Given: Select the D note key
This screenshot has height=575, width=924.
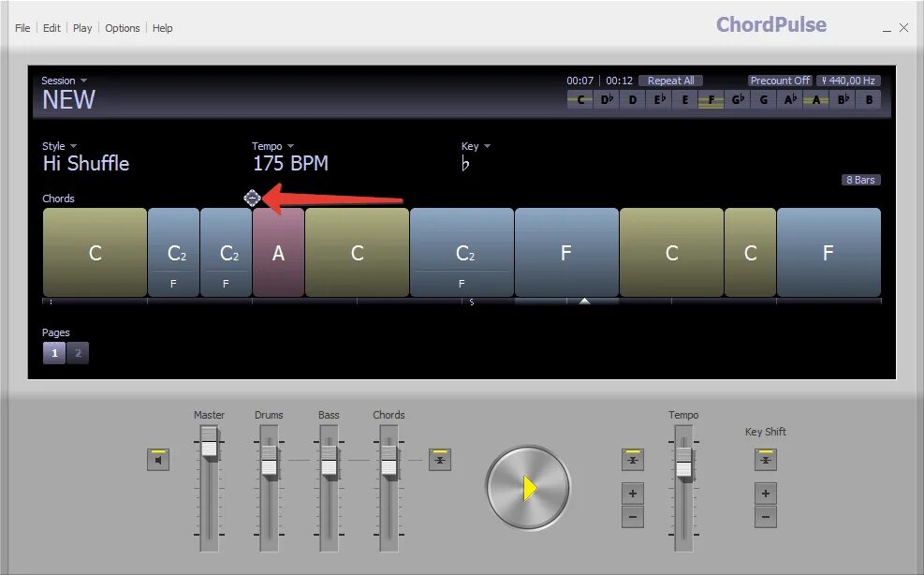Looking at the screenshot, I should click(x=632, y=99).
